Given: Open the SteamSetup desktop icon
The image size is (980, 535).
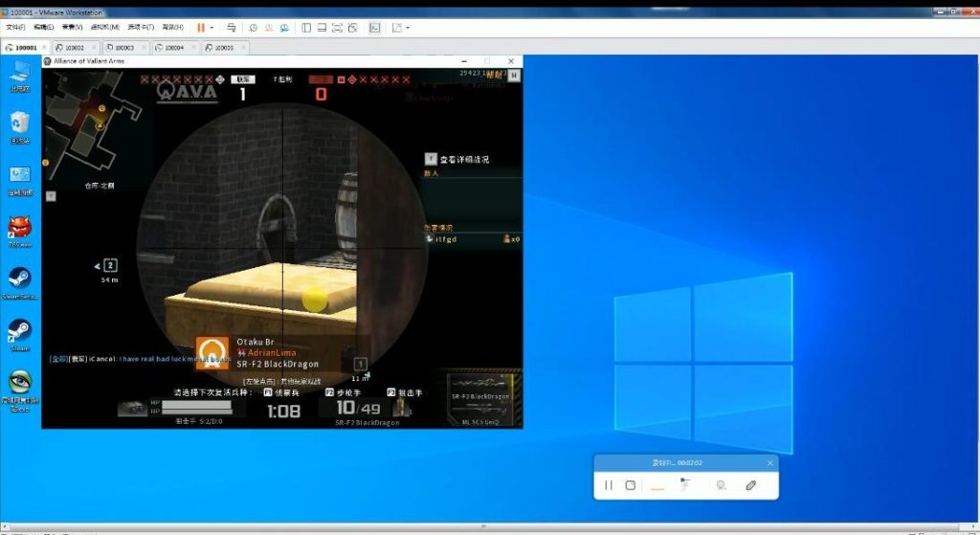Looking at the screenshot, I should [20, 283].
